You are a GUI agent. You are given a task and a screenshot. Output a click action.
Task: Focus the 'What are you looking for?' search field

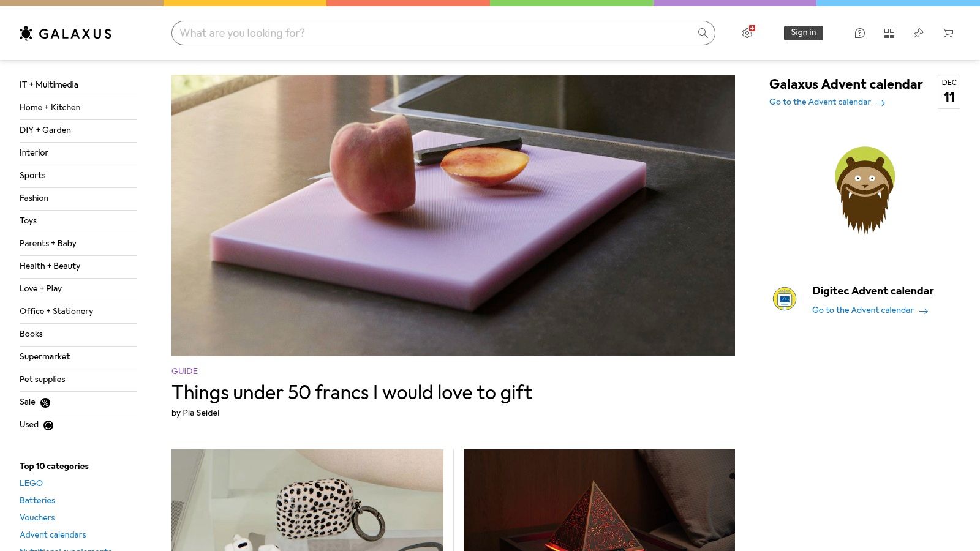pyautogui.click(x=435, y=33)
